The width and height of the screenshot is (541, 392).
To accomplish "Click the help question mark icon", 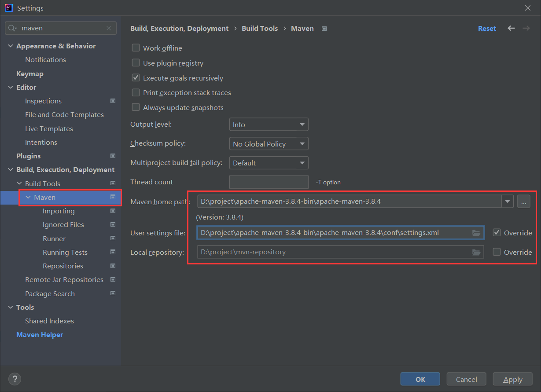I will point(15,379).
